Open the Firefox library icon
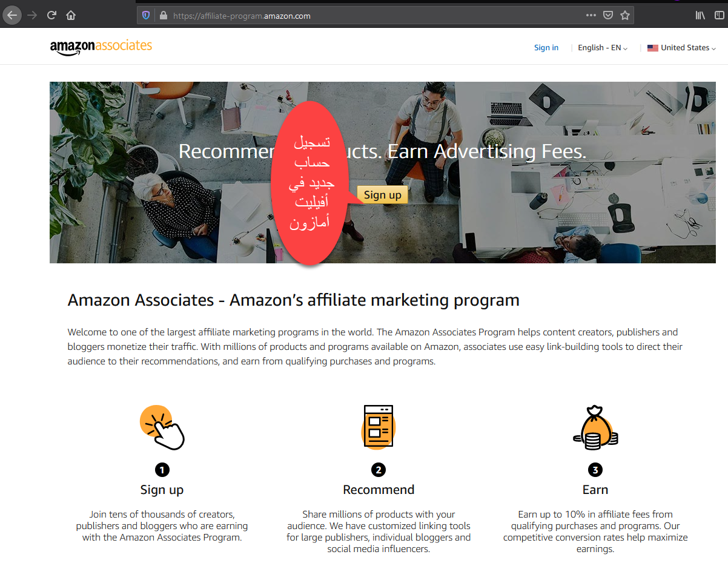Viewport: 728px width, 566px height. point(700,16)
